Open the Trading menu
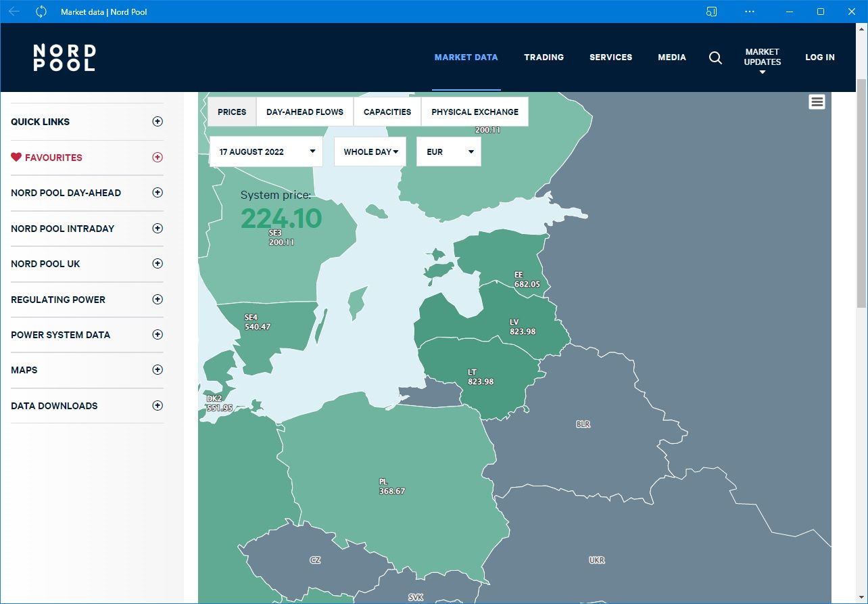Viewport: 868px width, 604px height. 544,57
